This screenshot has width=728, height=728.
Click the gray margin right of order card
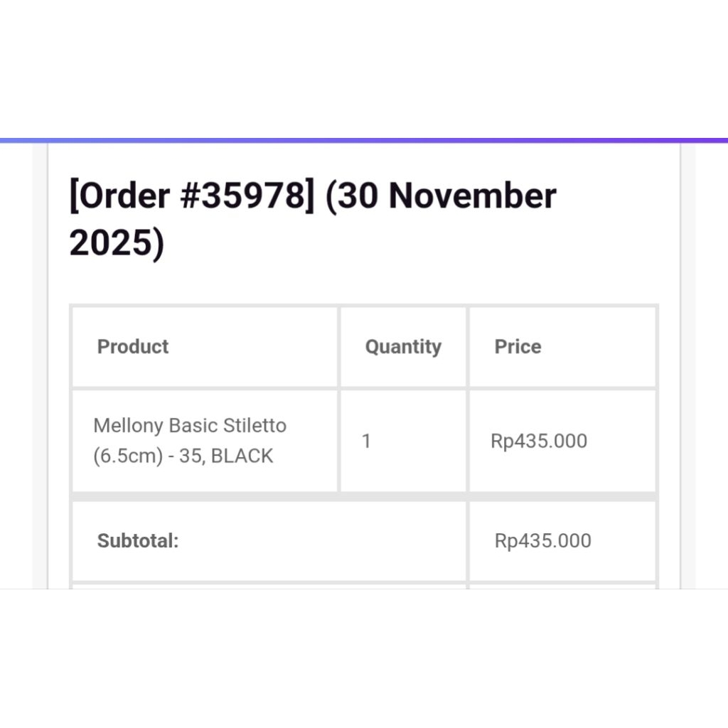pyautogui.click(x=687, y=355)
